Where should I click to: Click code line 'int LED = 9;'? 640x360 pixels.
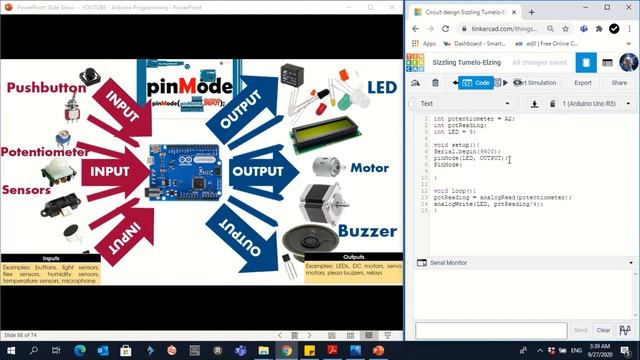[455, 132]
